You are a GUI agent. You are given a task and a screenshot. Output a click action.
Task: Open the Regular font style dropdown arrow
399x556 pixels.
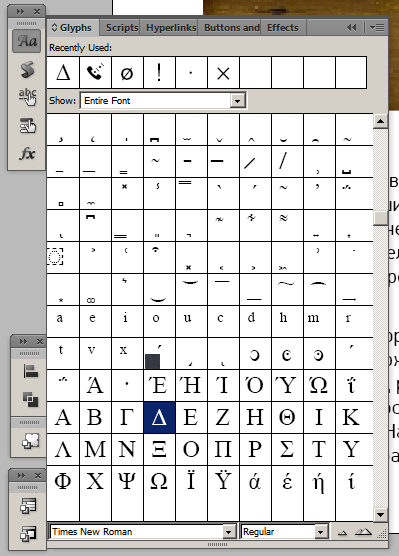coord(321,532)
